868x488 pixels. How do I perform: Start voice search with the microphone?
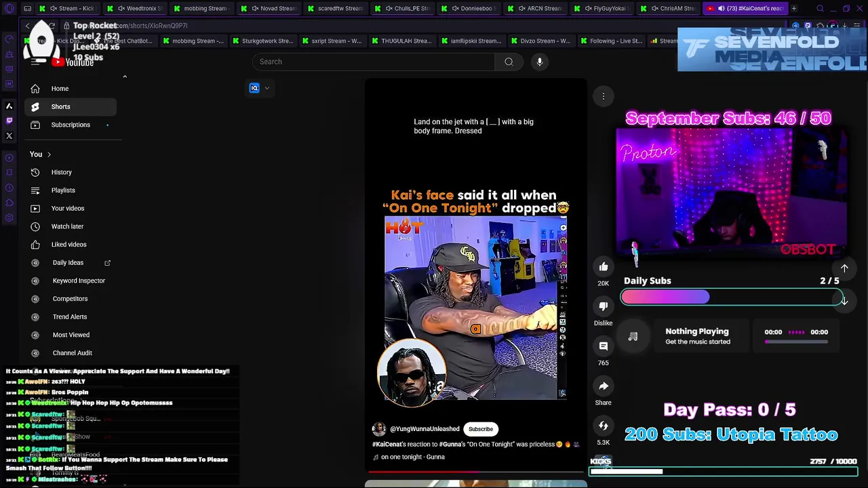[x=540, y=62]
